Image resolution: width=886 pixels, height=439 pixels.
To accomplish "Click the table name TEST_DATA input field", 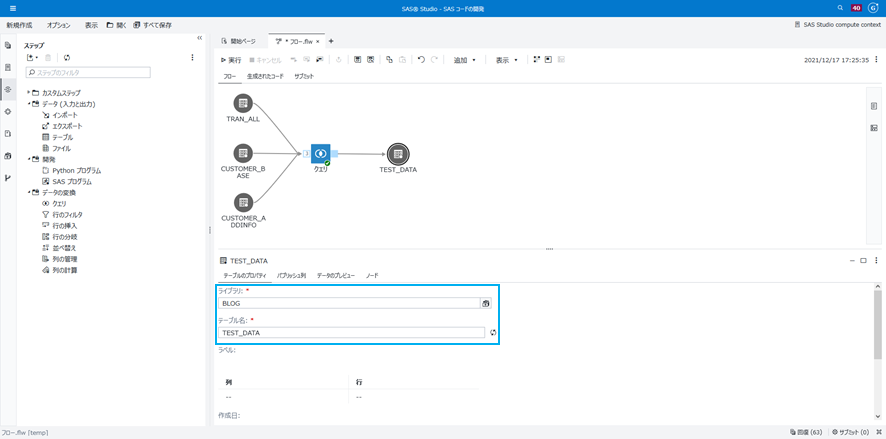I will pyautogui.click(x=351, y=333).
